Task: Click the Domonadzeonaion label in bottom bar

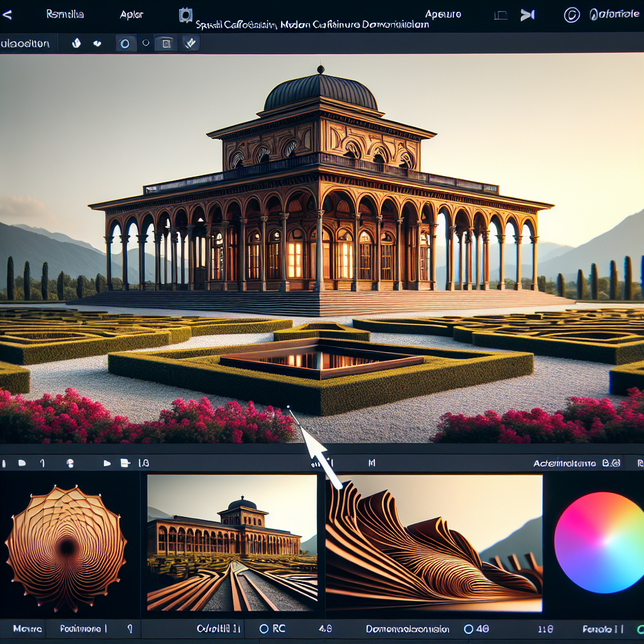Action: [408, 628]
